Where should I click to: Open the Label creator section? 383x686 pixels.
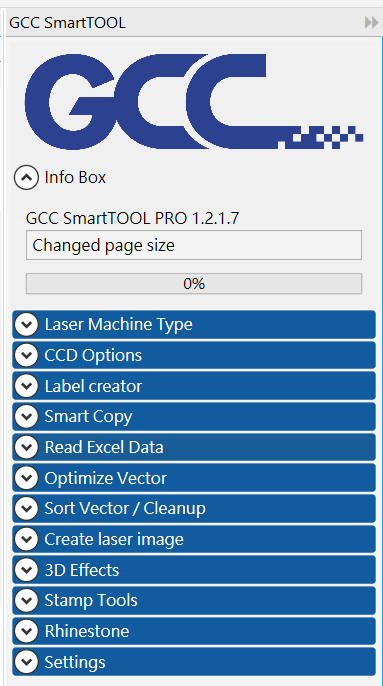coord(194,386)
